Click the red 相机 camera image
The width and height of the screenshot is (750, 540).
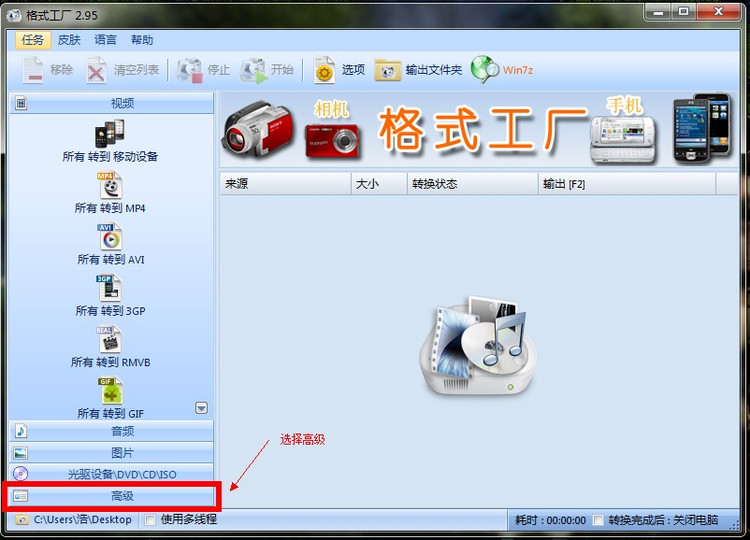tap(331, 140)
